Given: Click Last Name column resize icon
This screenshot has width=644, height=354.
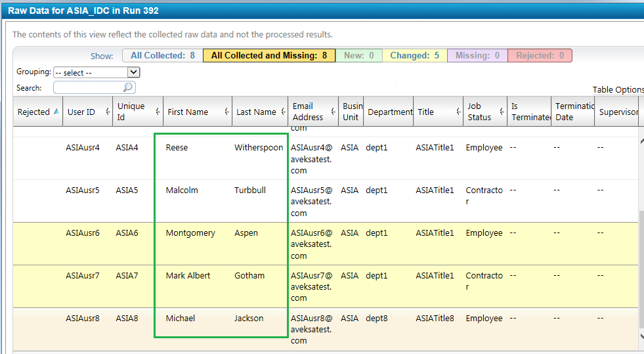Looking at the screenshot, I should [282, 112].
